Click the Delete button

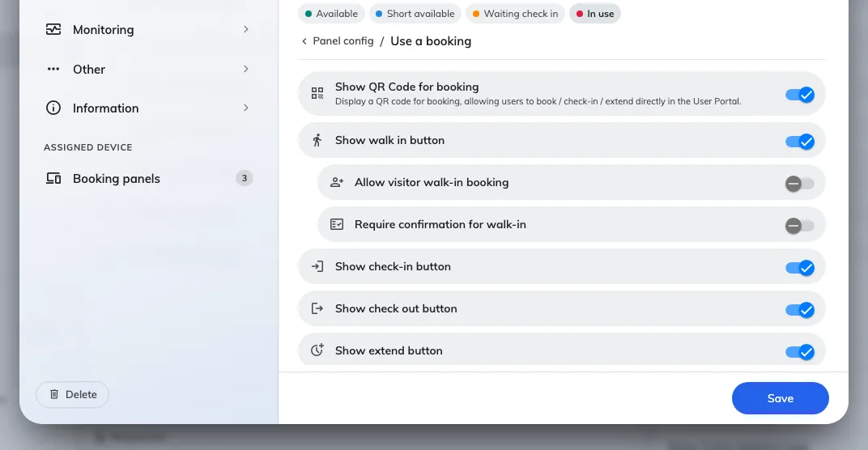73,394
